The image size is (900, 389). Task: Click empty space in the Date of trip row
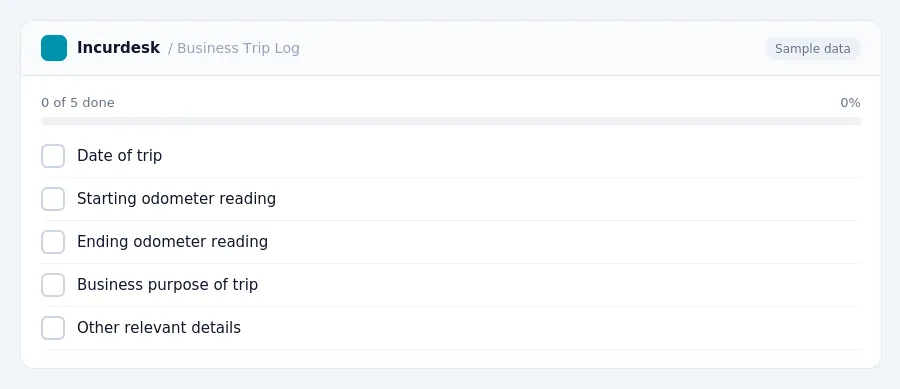(x=511, y=156)
